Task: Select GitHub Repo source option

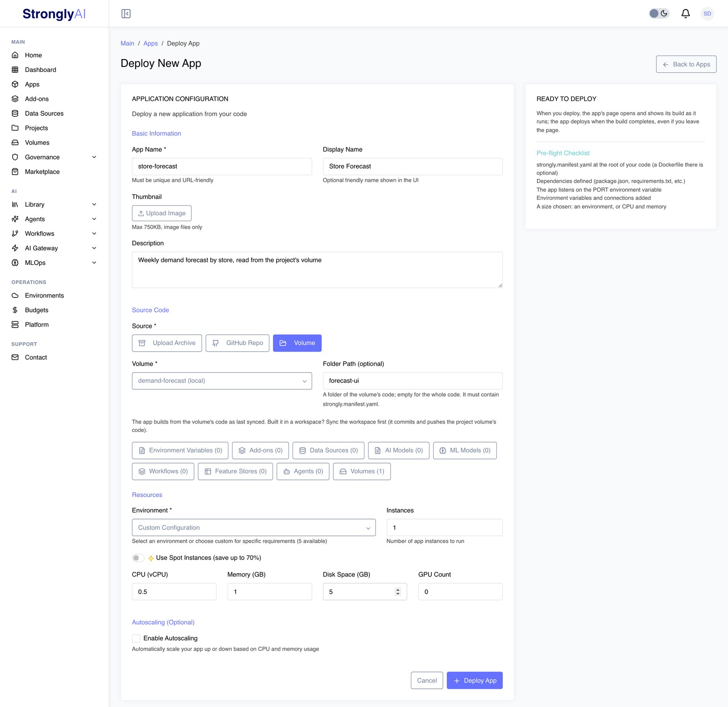Action: coord(238,343)
